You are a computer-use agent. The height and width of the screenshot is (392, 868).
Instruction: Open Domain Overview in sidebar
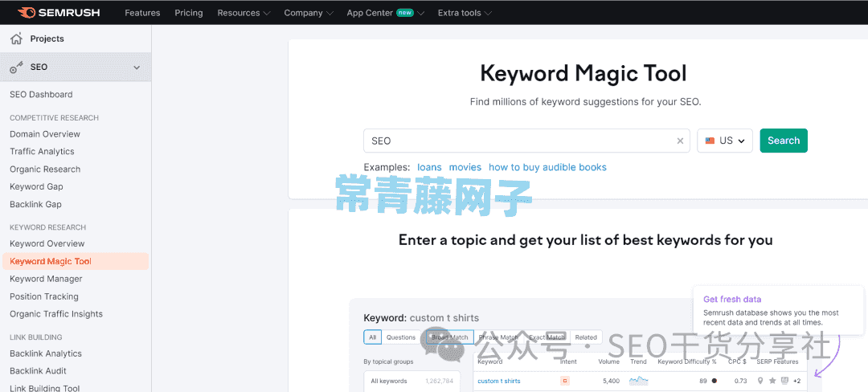[x=45, y=134]
